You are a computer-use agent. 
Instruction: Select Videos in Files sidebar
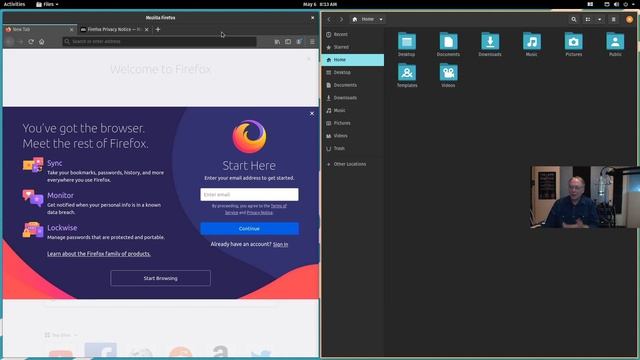pyautogui.click(x=353, y=136)
